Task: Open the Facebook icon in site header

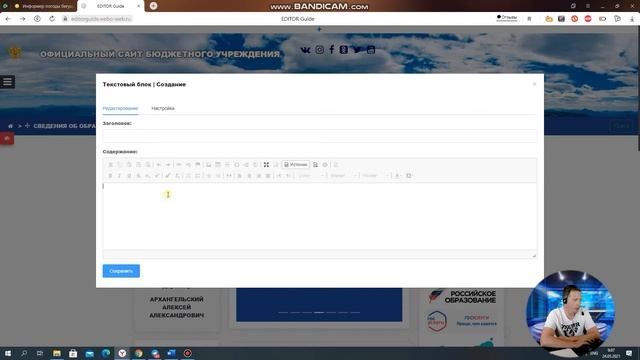Action: [331, 50]
